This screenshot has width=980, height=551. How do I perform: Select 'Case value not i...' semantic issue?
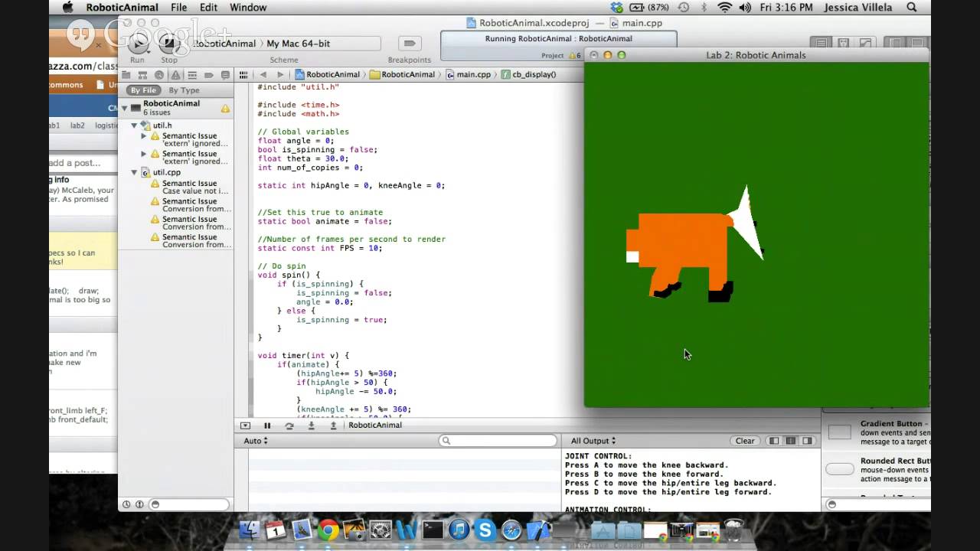coord(190,187)
